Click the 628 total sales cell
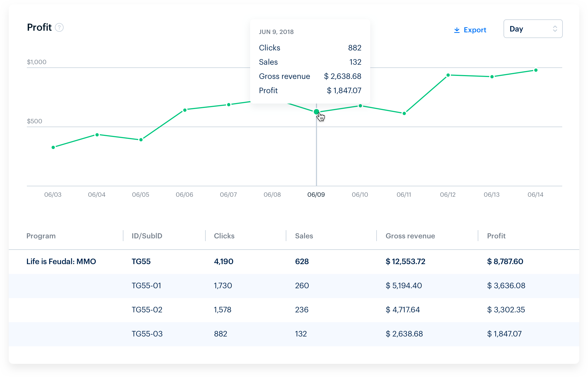Viewport: 588px width, 377px height. point(302,261)
